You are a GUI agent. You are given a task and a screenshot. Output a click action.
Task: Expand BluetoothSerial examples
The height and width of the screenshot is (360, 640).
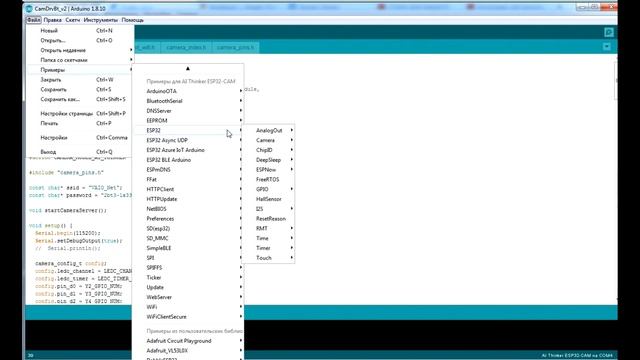point(188,101)
